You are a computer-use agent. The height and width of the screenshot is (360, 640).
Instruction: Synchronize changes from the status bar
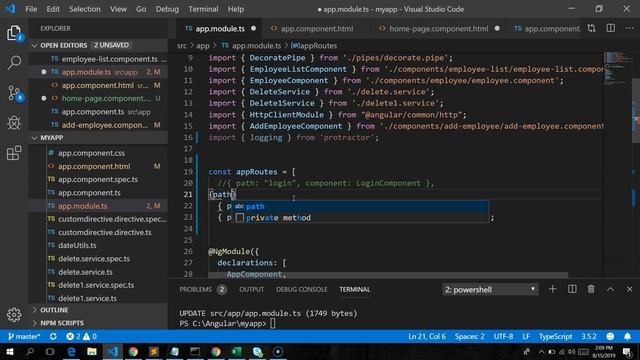click(x=53, y=336)
